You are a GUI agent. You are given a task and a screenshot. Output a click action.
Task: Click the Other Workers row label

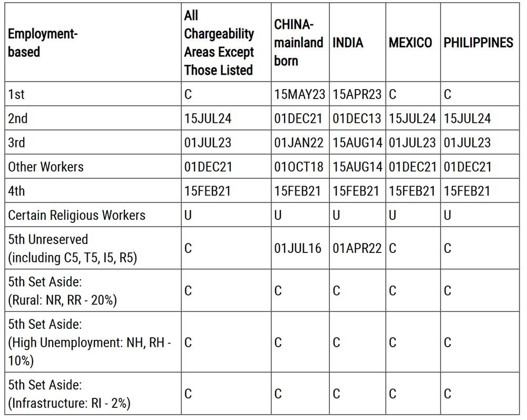tap(46, 167)
